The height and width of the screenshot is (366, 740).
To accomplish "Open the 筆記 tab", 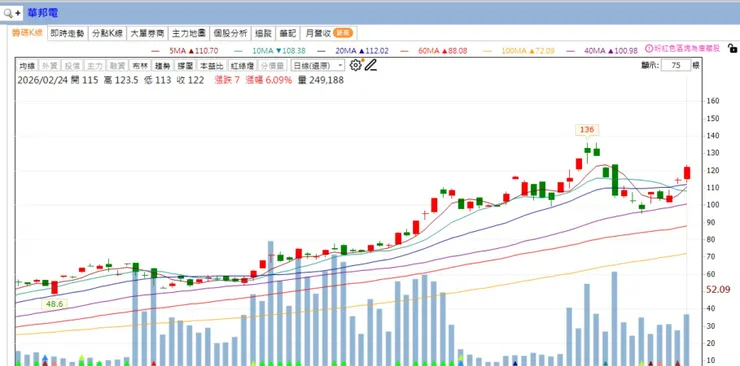I will click(x=287, y=33).
